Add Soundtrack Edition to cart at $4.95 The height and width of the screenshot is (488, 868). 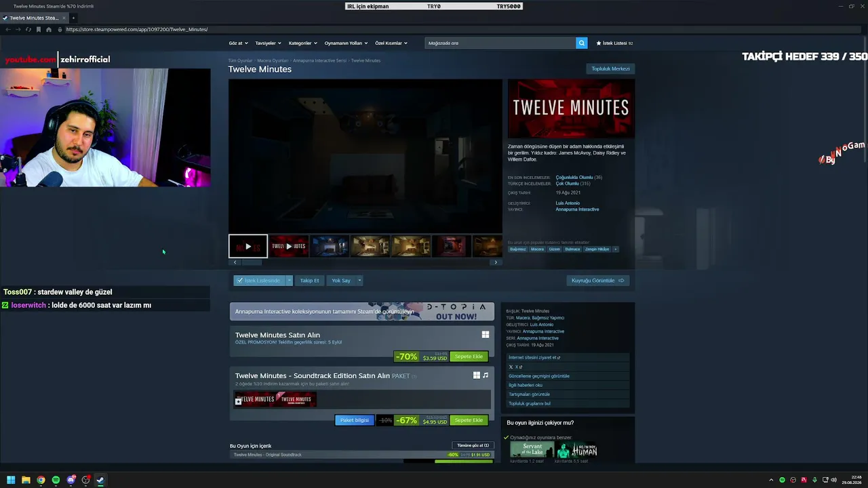tap(469, 420)
